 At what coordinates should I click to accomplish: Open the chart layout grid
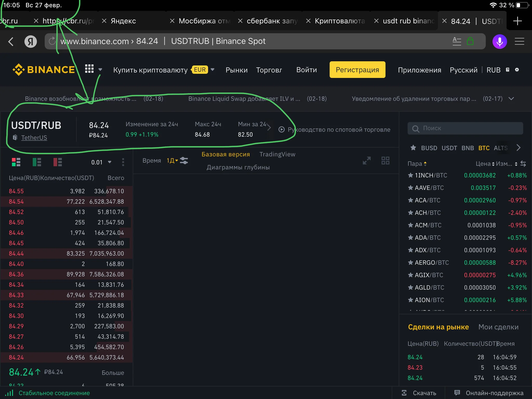click(x=385, y=161)
